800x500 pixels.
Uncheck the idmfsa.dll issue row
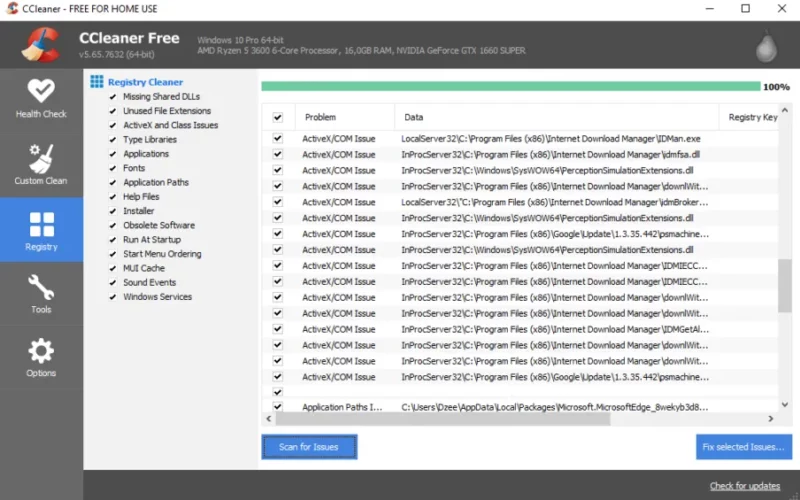pos(278,154)
